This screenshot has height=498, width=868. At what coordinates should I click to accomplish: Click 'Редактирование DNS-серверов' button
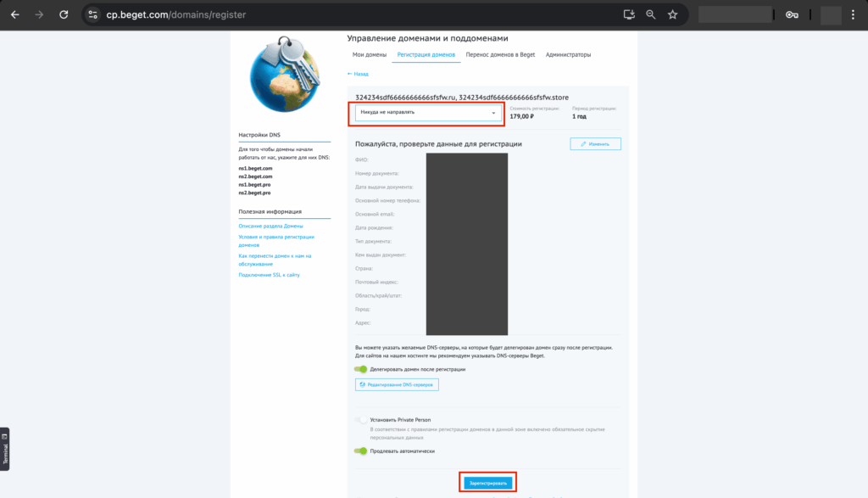click(397, 385)
